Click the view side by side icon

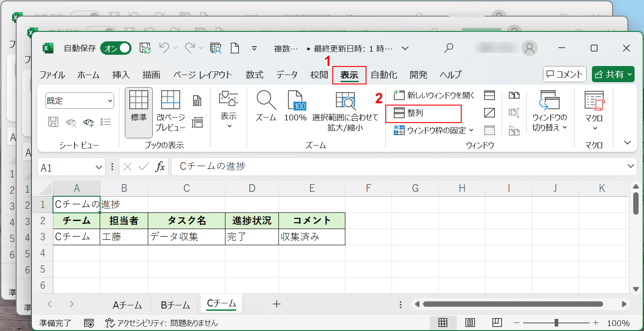pyautogui.click(x=514, y=95)
